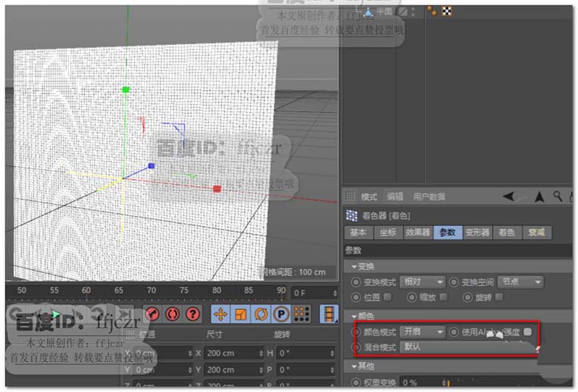The height and width of the screenshot is (392, 578).
Task: Click the attribute manager grid grip icon
Action: pos(350,196)
